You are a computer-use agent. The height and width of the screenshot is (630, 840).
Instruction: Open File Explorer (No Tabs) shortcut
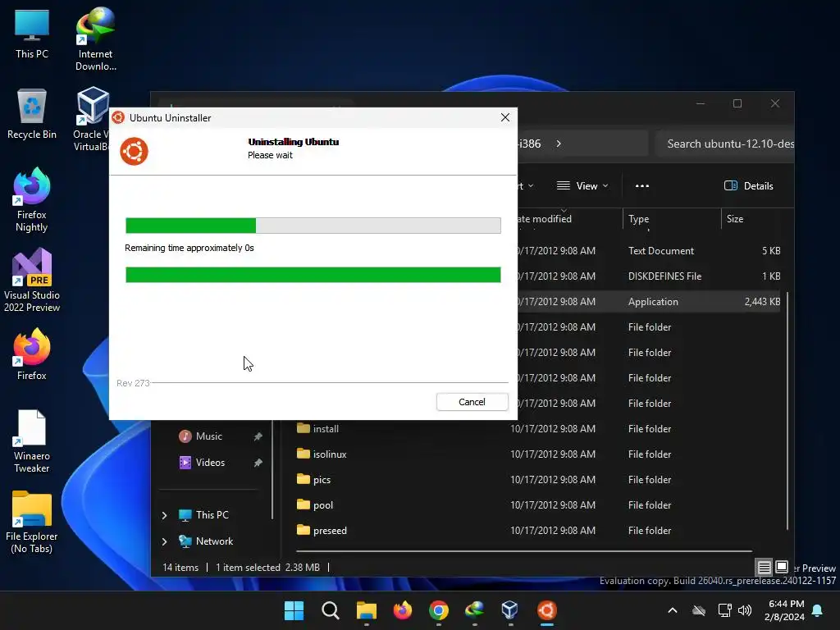(32, 522)
